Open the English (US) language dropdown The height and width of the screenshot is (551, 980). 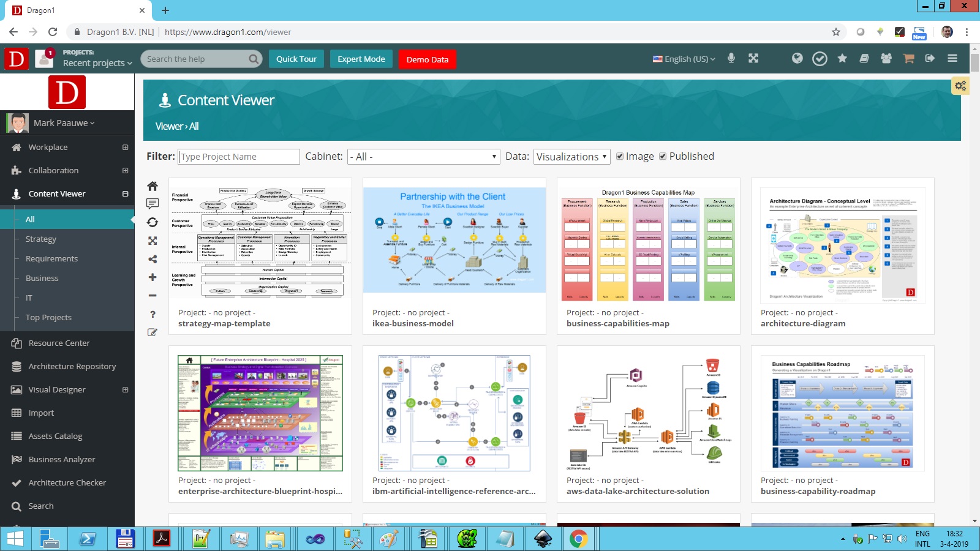(x=684, y=59)
